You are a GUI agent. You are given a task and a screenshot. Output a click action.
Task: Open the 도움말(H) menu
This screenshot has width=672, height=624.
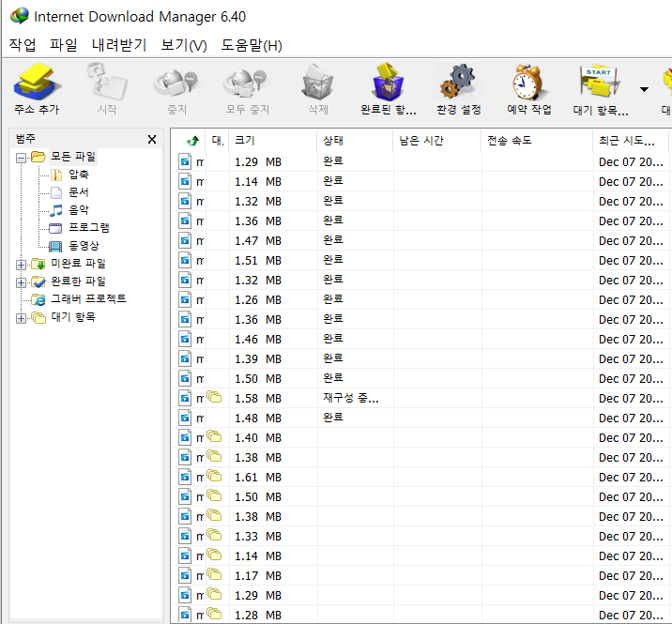tap(252, 45)
